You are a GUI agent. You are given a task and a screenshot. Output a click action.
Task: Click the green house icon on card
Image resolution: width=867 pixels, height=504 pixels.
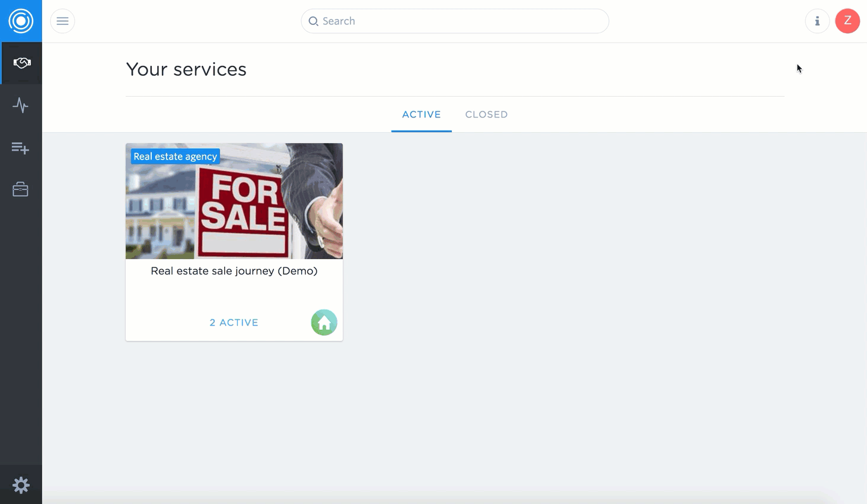324,323
